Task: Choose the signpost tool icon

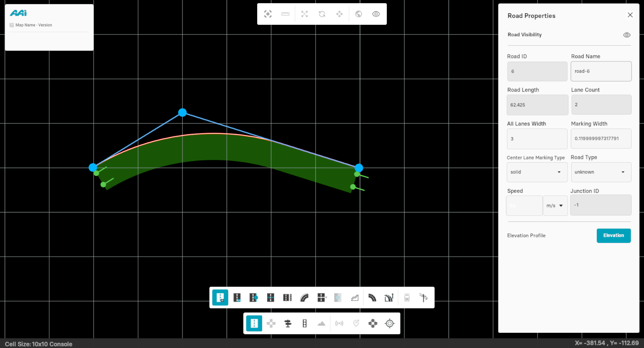Action: click(288, 324)
